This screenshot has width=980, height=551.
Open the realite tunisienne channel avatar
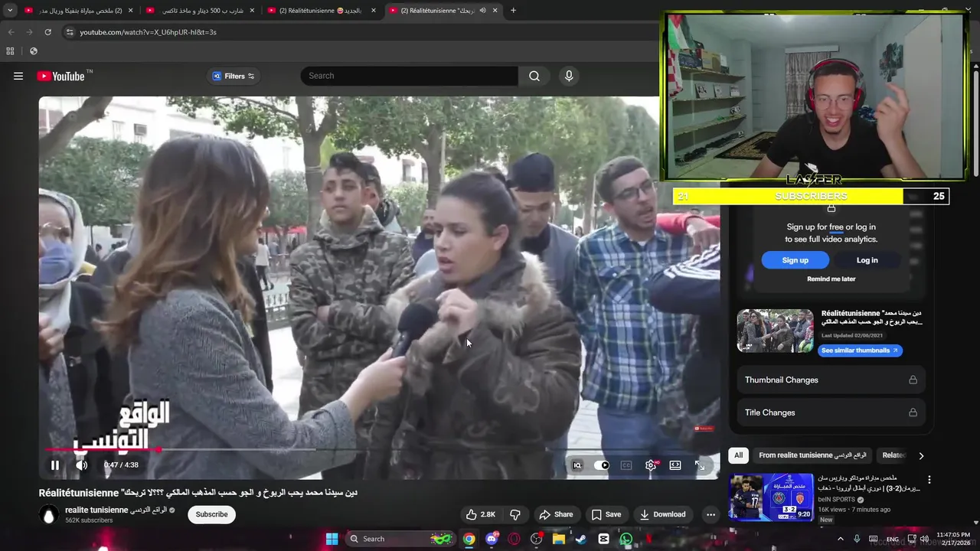[49, 514]
